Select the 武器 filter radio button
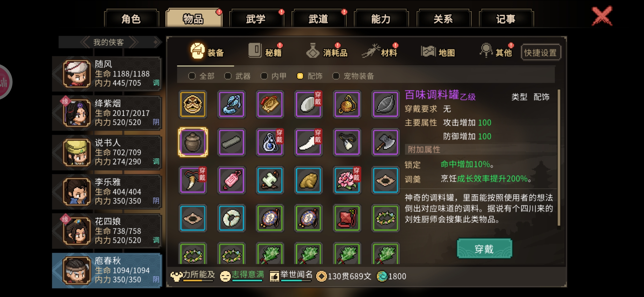644x297 pixels. 228,76
